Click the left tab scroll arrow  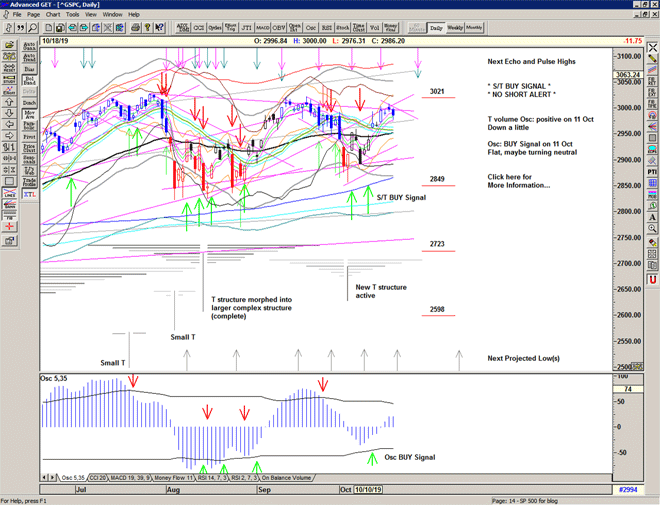[44, 477]
